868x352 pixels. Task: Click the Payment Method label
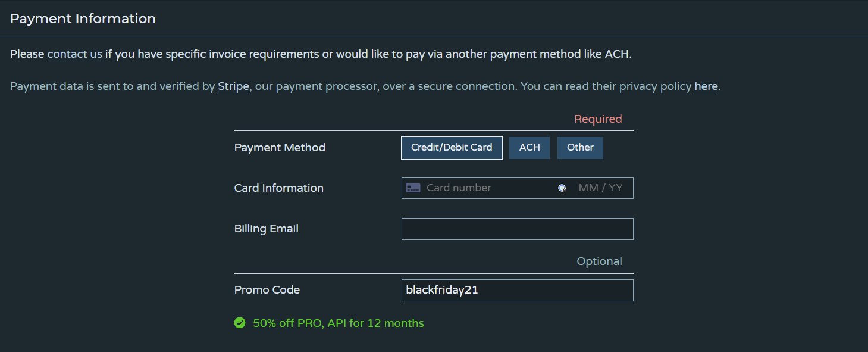point(280,148)
